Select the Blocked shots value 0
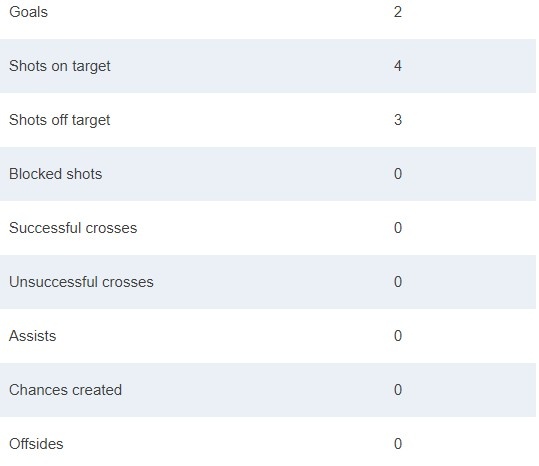The height and width of the screenshot is (466, 539). pos(398,174)
